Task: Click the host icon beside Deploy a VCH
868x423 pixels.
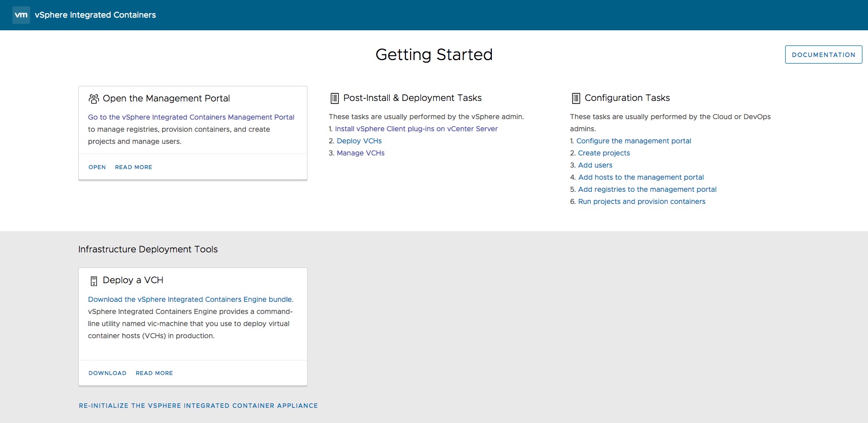Action: tap(94, 281)
